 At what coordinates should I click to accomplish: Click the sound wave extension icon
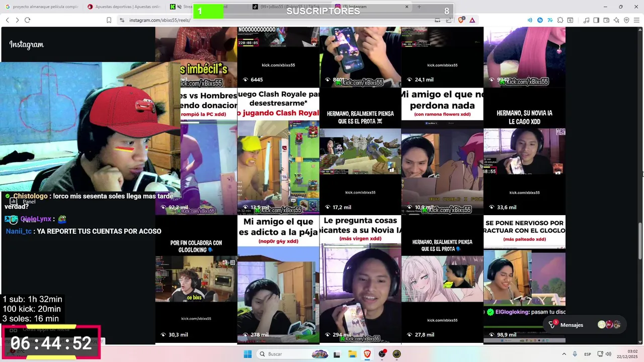tap(530, 20)
